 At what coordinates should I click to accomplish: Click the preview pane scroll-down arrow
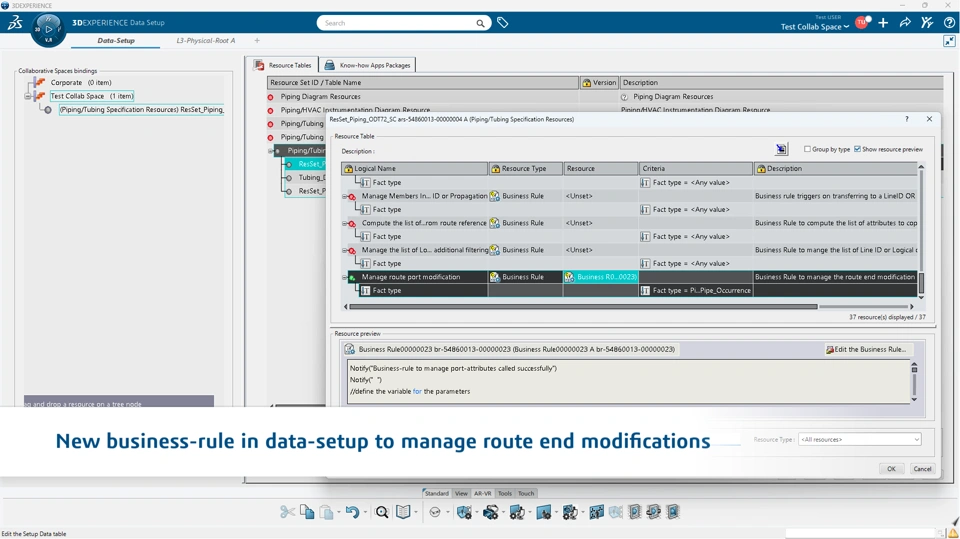[x=914, y=399]
